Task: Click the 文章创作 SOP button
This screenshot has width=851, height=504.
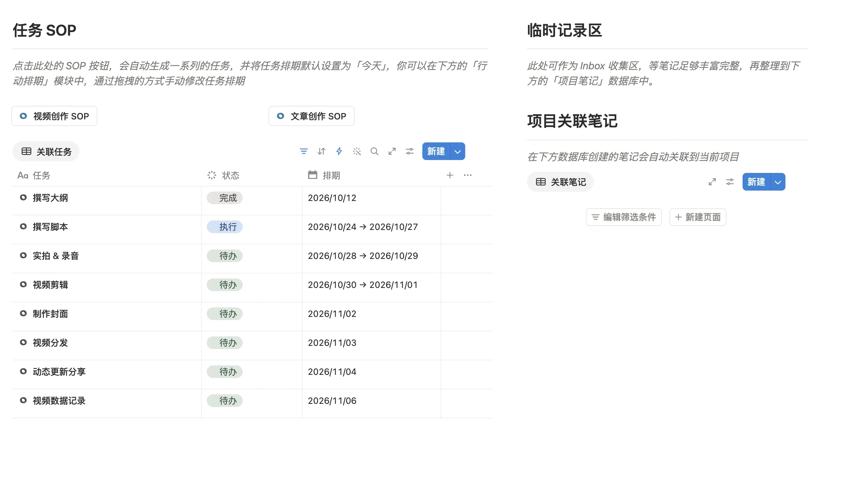Action: point(311,116)
